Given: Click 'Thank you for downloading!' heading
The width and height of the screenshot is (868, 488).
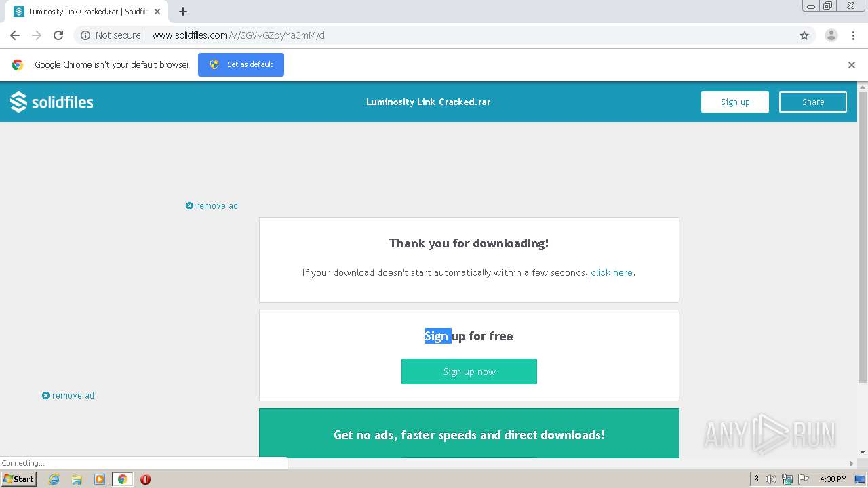Looking at the screenshot, I should [469, 243].
